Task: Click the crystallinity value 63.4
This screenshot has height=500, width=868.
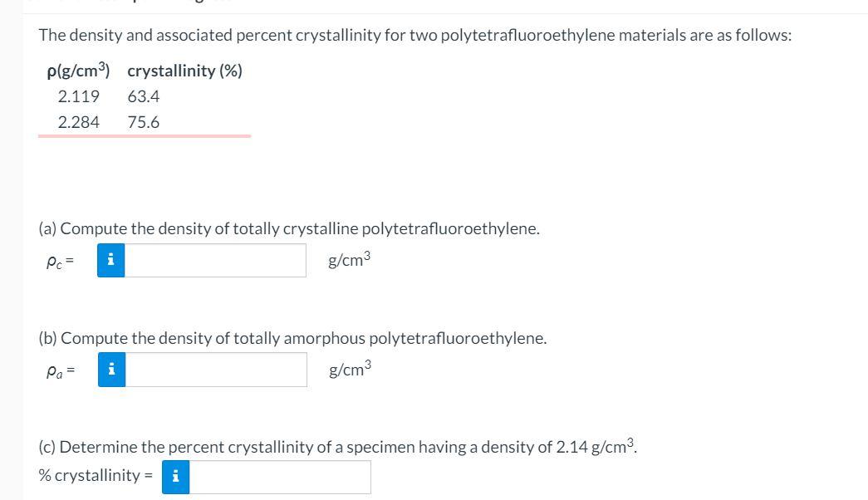Action: (x=144, y=96)
